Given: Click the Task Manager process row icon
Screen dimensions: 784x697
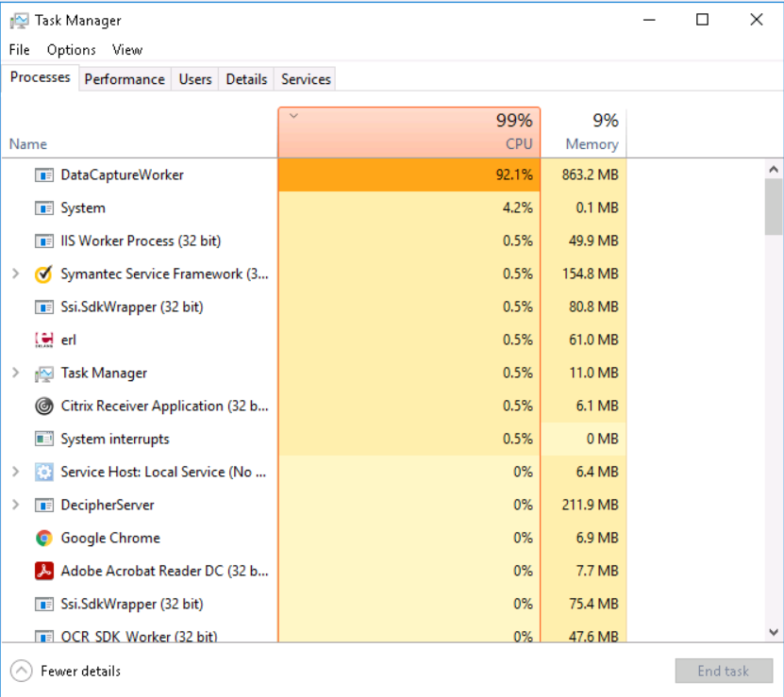Looking at the screenshot, I should pyautogui.click(x=44, y=373).
